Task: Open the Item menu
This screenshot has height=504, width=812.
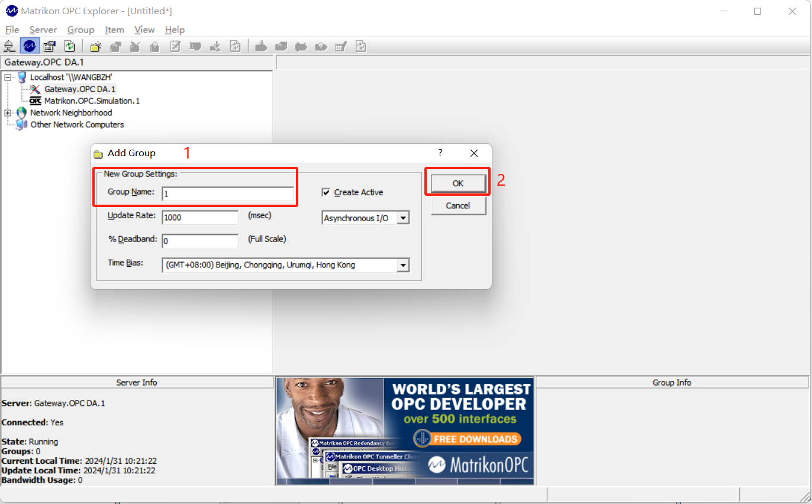Action: pyautogui.click(x=114, y=30)
